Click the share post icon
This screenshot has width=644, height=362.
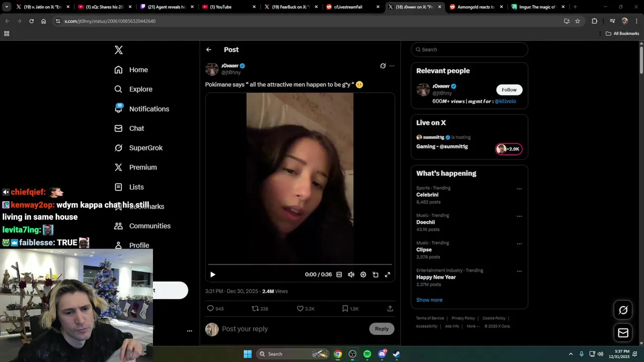(x=390, y=309)
